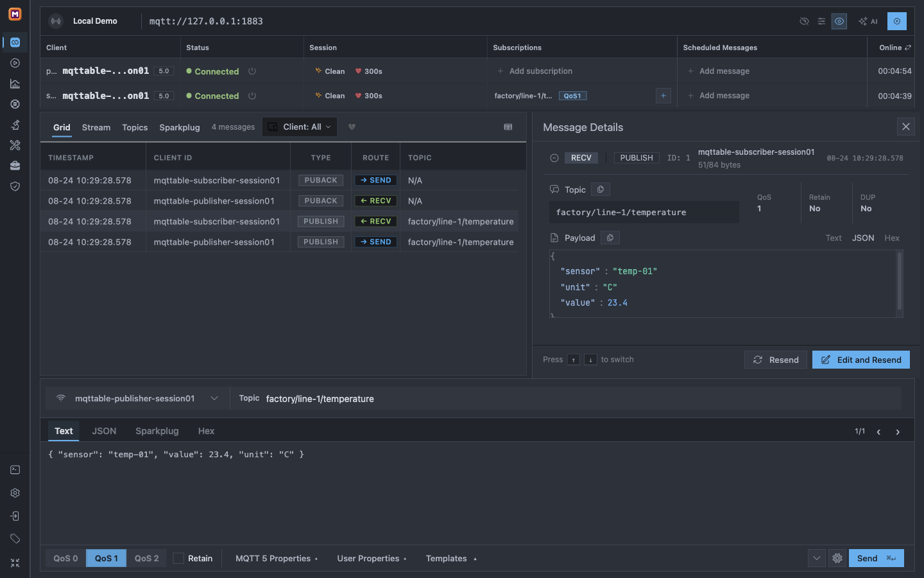
Task: Open the terminal console icon in the sidebar
Action: coord(15,470)
